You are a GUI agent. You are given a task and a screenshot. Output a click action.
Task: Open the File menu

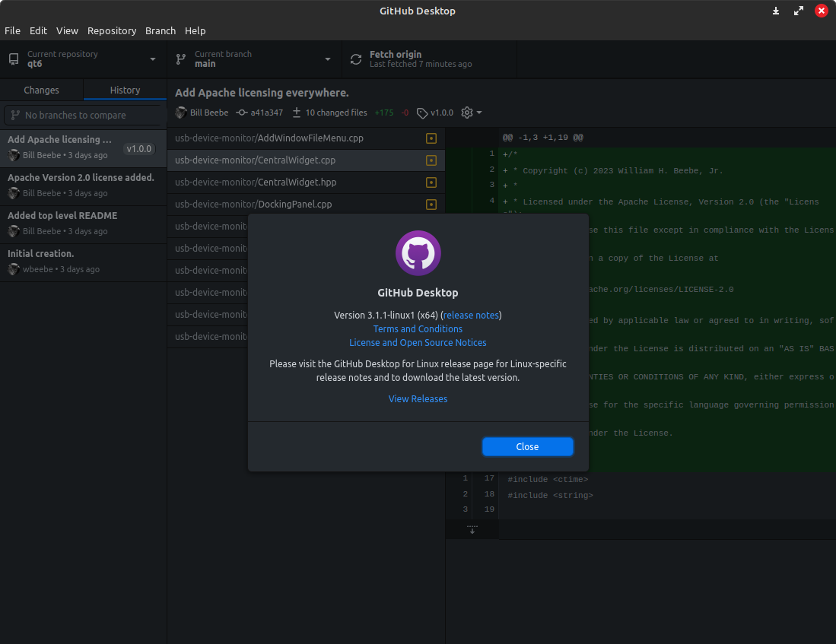click(12, 31)
